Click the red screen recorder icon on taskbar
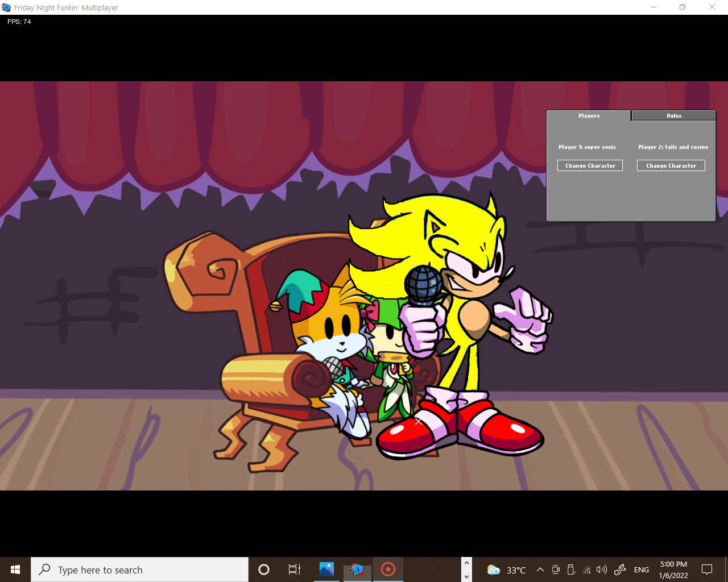Screen dimensions: 728x582 (x=388, y=569)
